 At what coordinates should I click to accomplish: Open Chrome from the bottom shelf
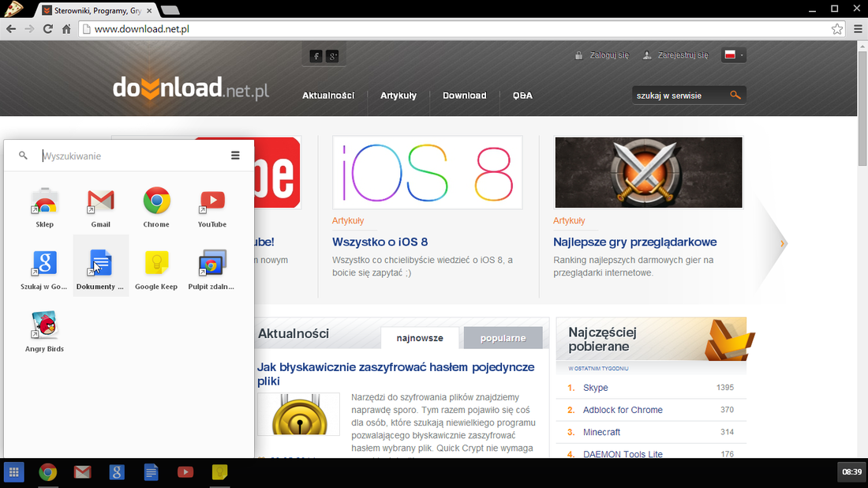click(x=48, y=472)
